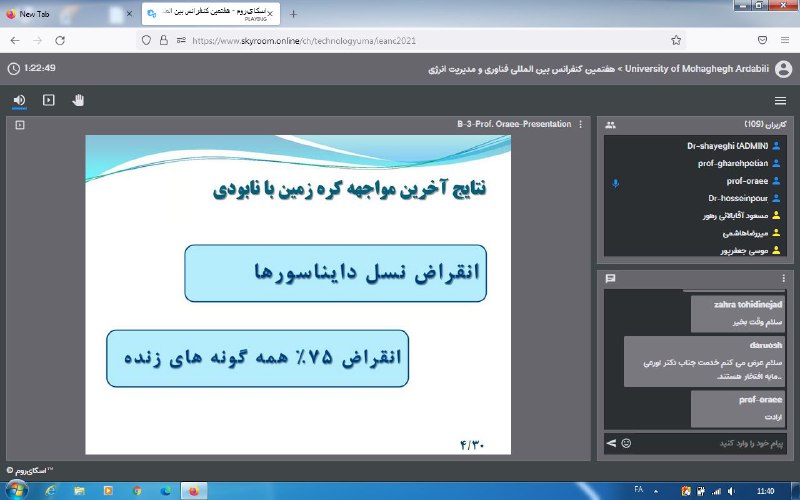Screen dimensions: 800x500
Task: Click presentation title B-3-Prof. Oraee-Presentation
Action: point(514,124)
